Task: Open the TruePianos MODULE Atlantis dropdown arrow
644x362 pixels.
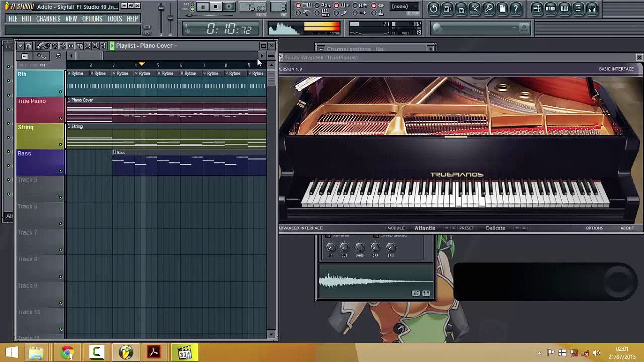Action: [x=447, y=228]
